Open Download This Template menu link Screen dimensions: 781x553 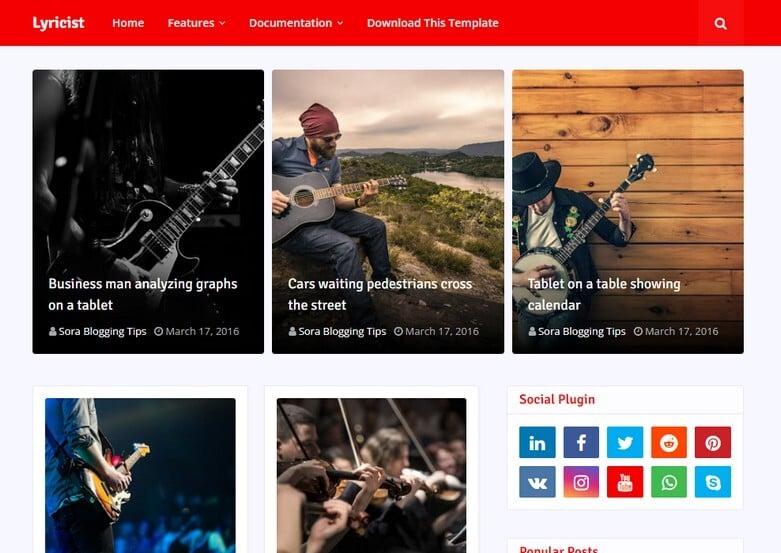coord(432,23)
